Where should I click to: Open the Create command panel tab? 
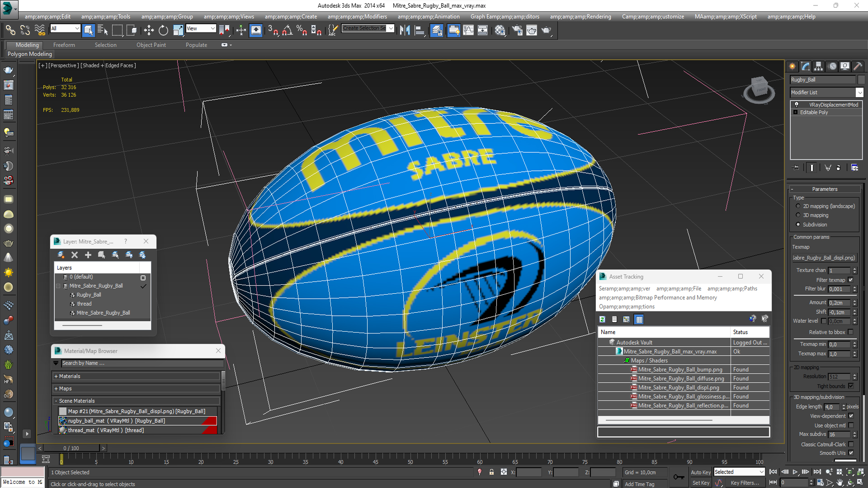point(793,66)
